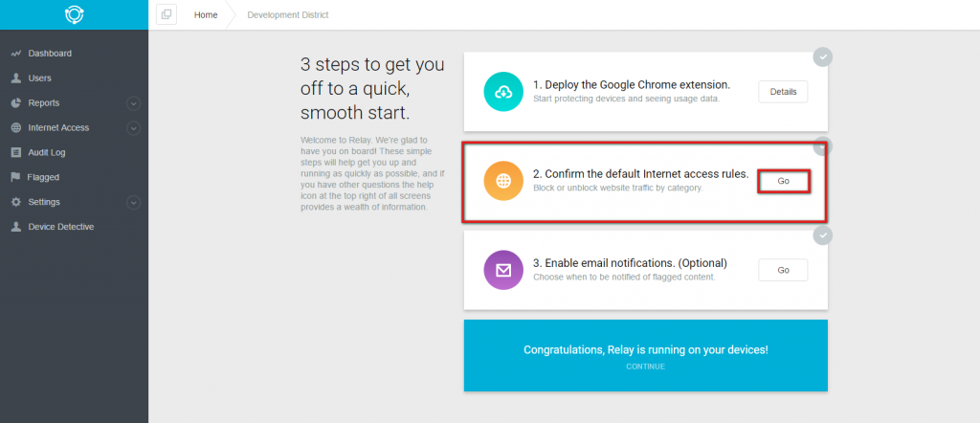Click the teal cloud download icon

click(x=503, y=92)
